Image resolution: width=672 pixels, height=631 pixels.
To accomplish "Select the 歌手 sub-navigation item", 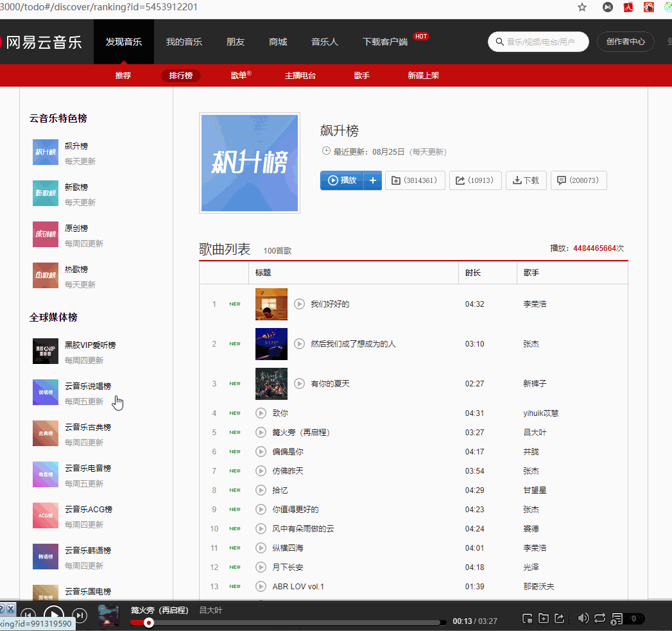I will pos(362,76).
